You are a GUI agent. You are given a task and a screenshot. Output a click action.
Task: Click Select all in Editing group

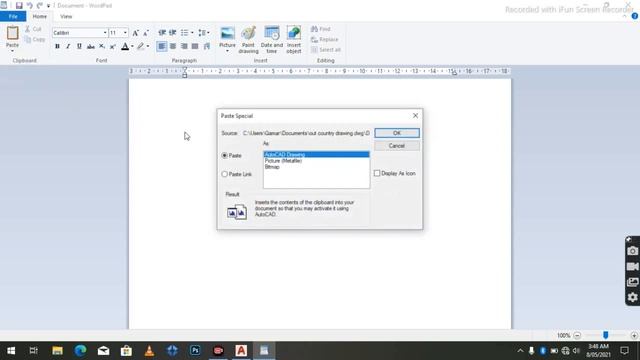326,50
